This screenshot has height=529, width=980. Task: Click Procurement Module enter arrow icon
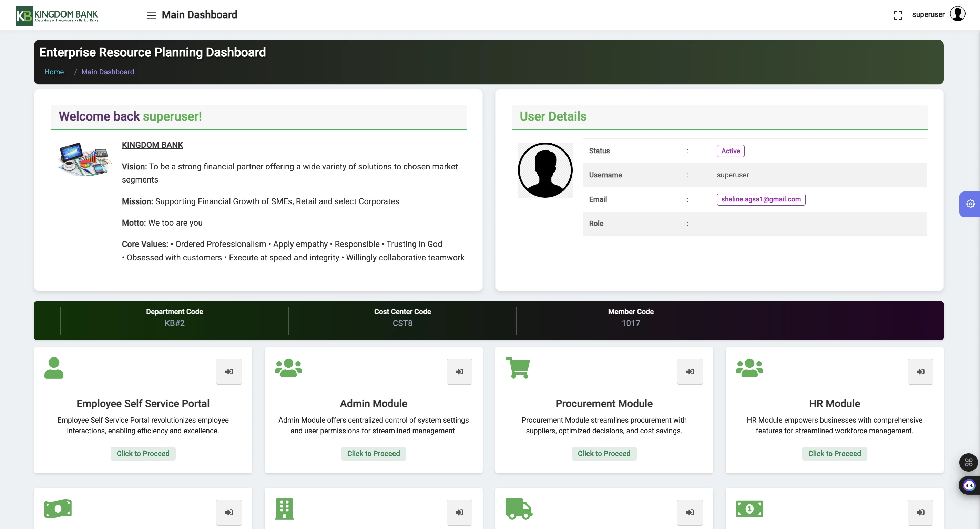coord(690,372)
